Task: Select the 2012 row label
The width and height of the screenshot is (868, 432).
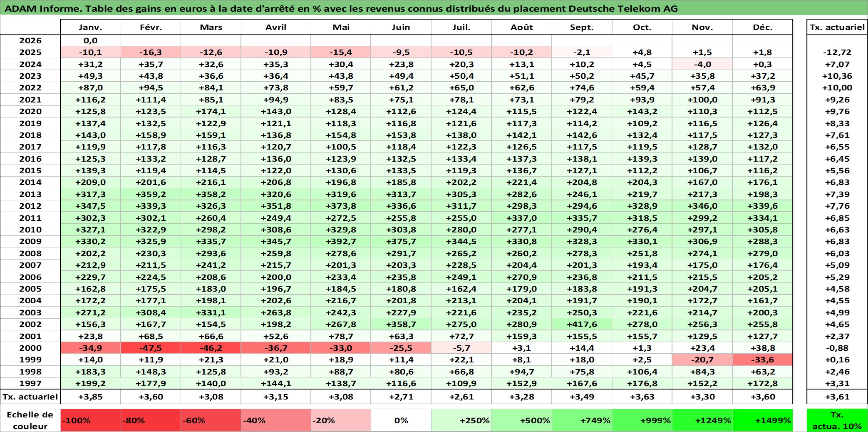Action: point(30,206)
